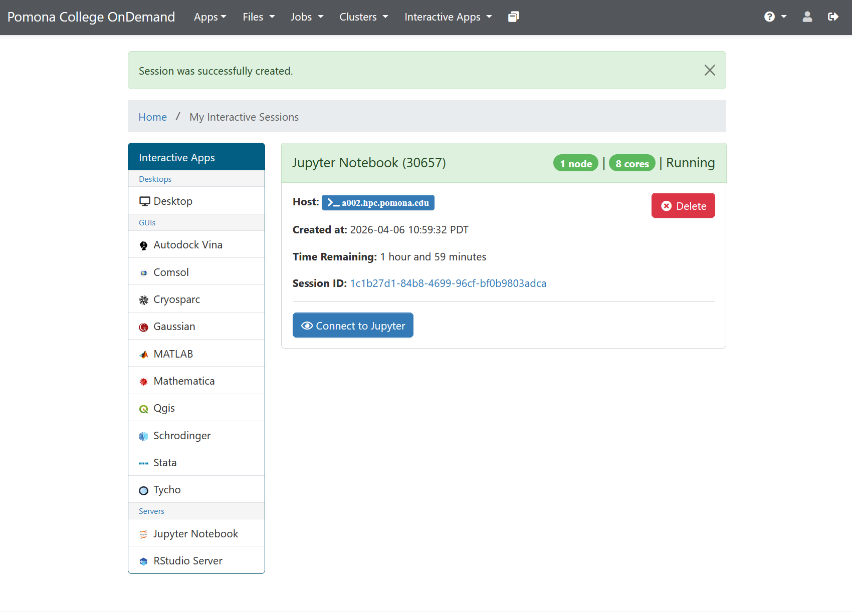
Task: Click the Tycho circle icon
Action: (x=144, y=491)
